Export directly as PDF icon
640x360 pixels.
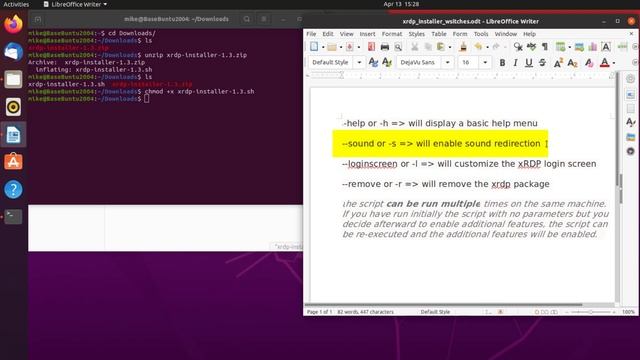pos(371,47)
